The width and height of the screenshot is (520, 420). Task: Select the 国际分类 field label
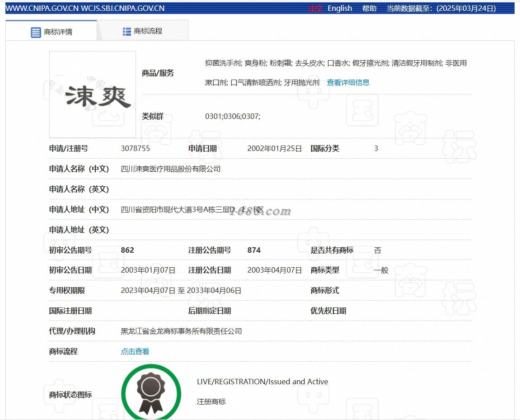coord(325,149)
